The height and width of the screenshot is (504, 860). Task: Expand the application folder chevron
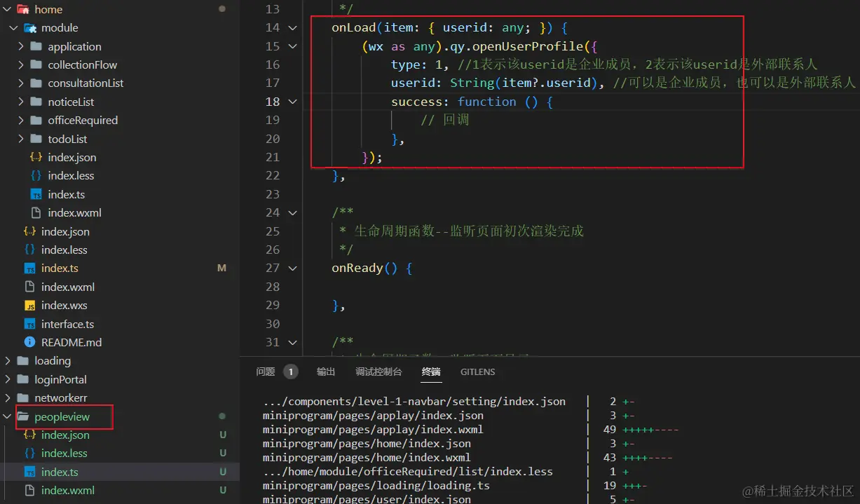tap(20, 46)
